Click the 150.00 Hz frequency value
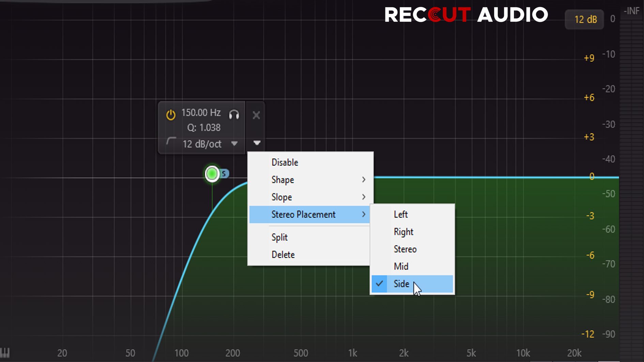This screenshot has height=362, width=644. (x=201, y=113)
